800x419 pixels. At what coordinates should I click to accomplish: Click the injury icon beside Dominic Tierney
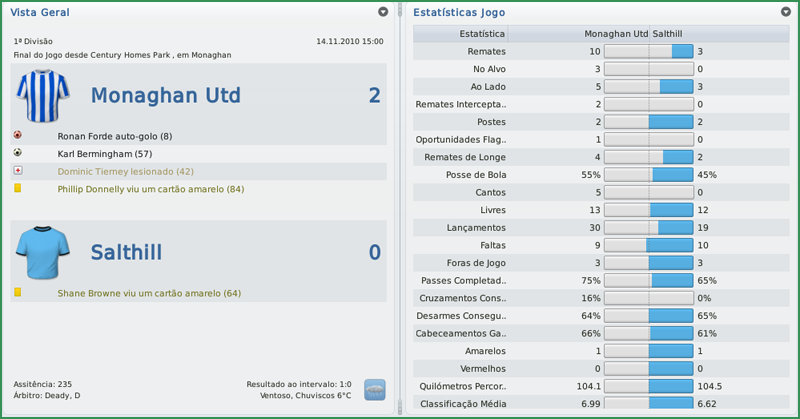pyautogui.click(x=18, y=171)
